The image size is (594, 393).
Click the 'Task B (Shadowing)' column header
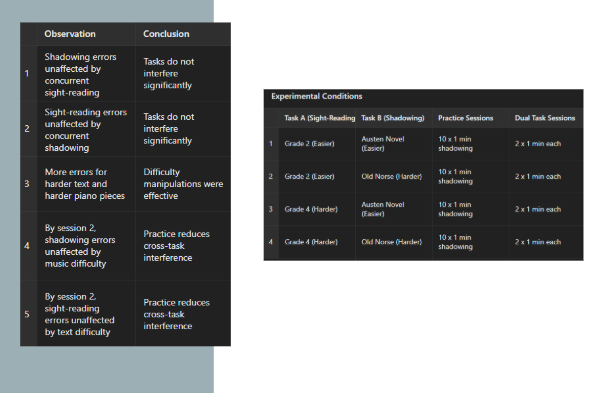tap(393, 118)
